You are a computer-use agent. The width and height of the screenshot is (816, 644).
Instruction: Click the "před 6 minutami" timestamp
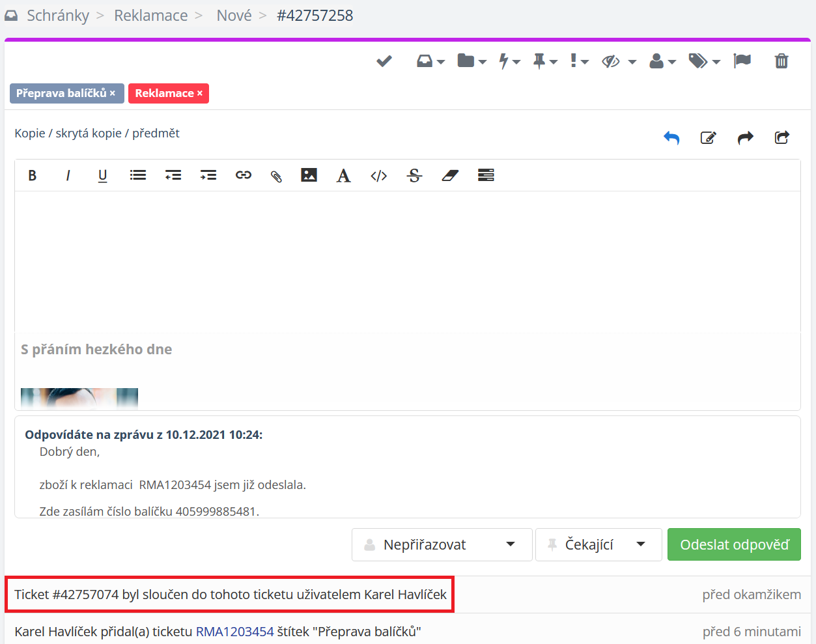click(x=752, y=632)
